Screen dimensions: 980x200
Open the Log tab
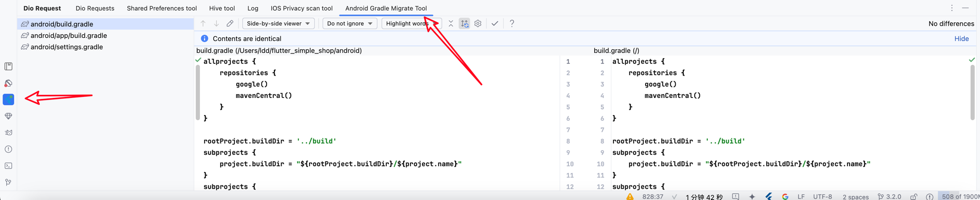pos(253,8)
